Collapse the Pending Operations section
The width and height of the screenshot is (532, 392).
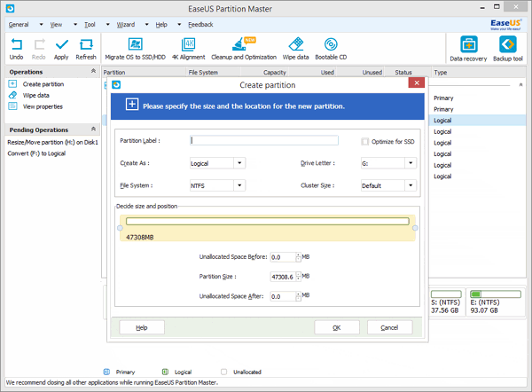tap(93, 129)
